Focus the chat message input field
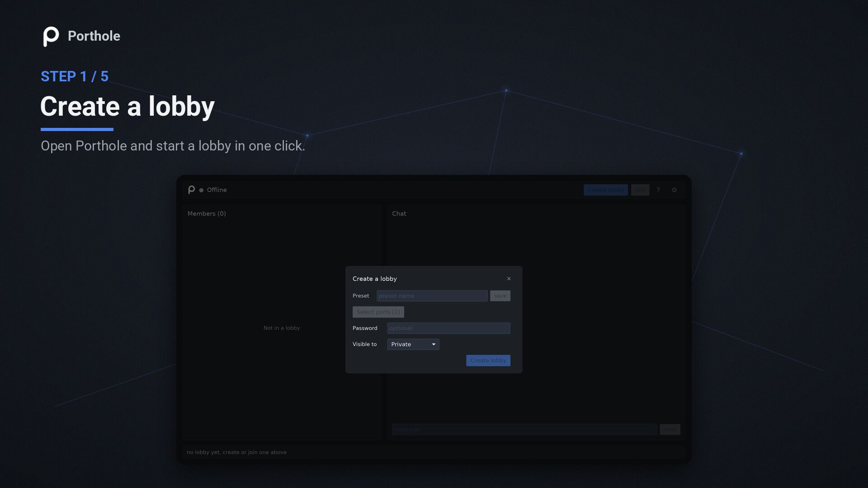Image resolution: width=868 pixels, height=488 pixels. click(x=524, y=430)
